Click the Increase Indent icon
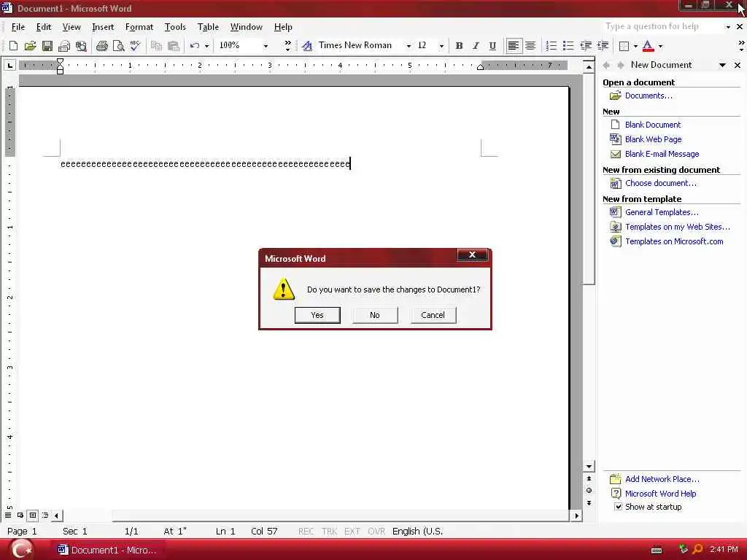The height and width of the screenshot is (560, 747). pyautogui.click(x=603, y=46)
